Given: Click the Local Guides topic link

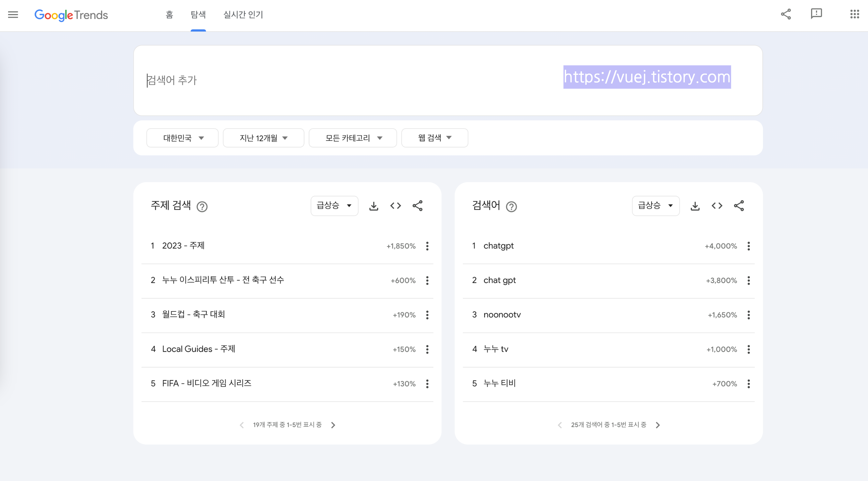Looking at the screenshot, I should click(x=198, y=349).
